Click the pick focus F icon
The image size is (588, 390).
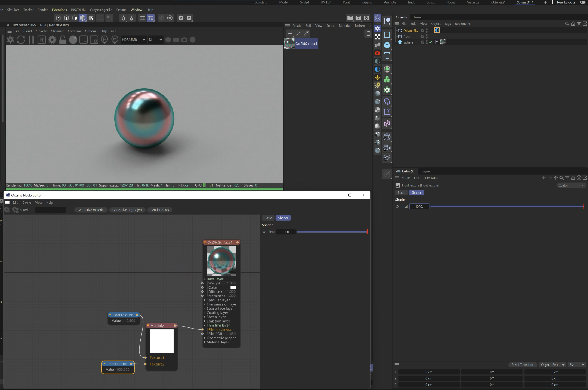(x=104, y=40)
